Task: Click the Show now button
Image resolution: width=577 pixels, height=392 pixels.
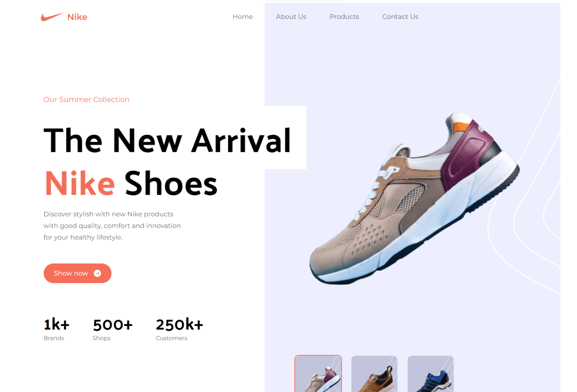Action: [77, 273]
